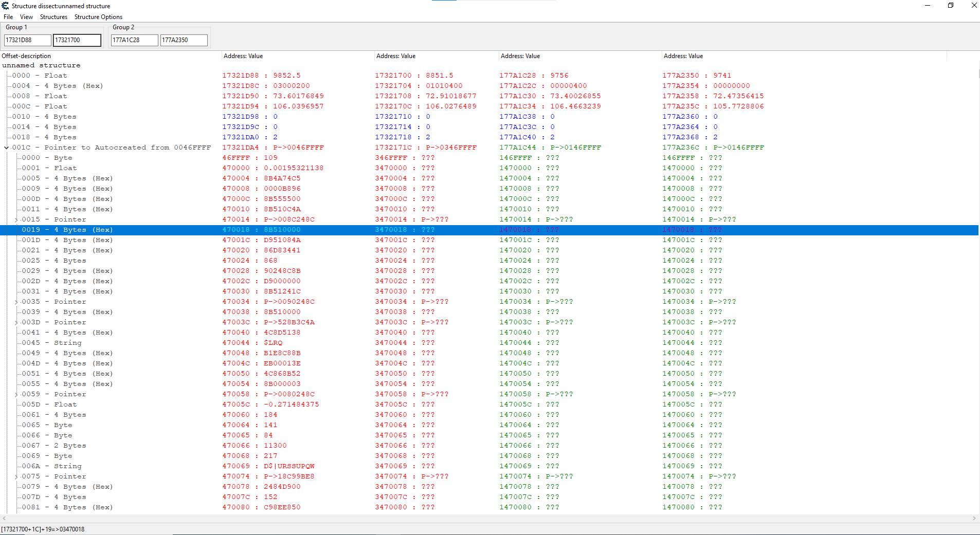Click the value 03000200 at 17321D8C
Viewport: 980px width, 535px height.
coord(292,86)
